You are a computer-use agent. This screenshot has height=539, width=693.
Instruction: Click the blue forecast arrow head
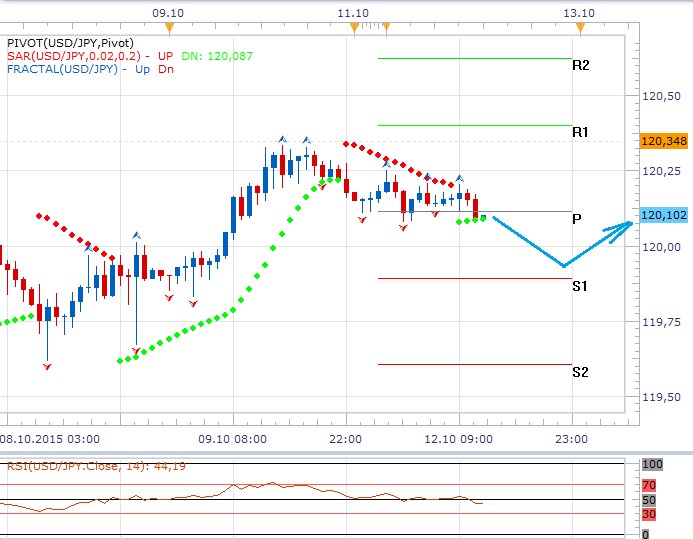point(625,226)
